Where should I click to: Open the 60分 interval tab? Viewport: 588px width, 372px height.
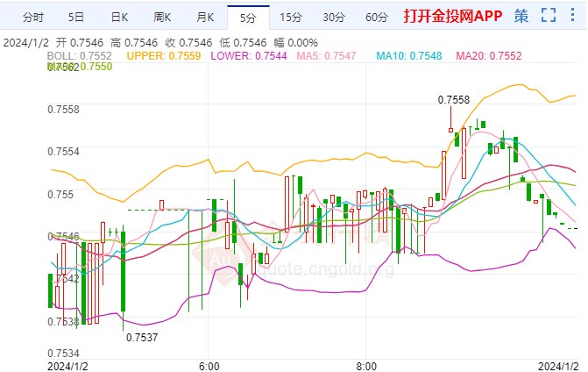tap(377, 18)
